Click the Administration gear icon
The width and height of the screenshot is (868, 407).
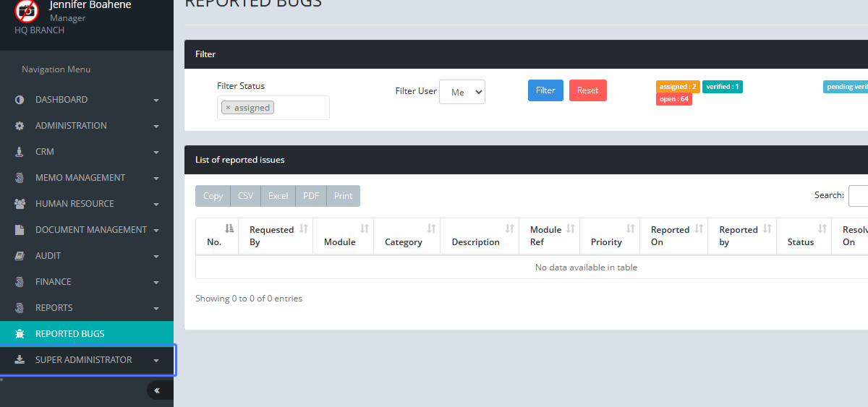pos(20,126)
